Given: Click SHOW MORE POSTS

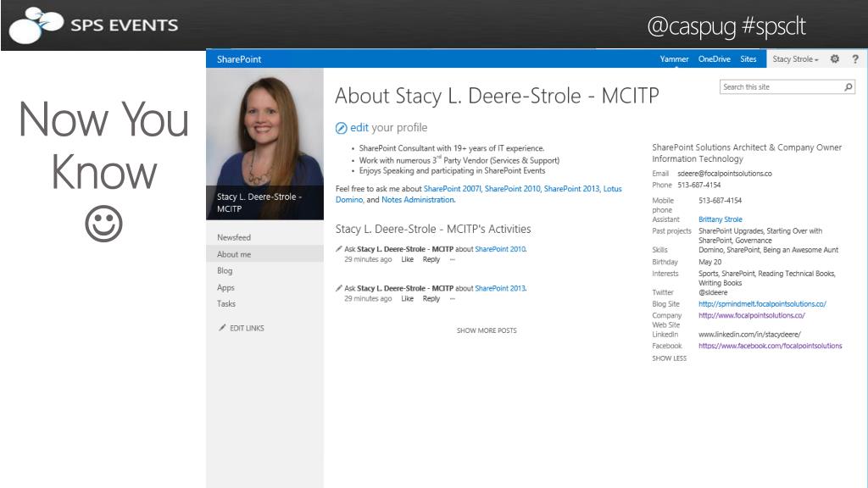Looking at the screenshot, I should [x=487, y=330].
